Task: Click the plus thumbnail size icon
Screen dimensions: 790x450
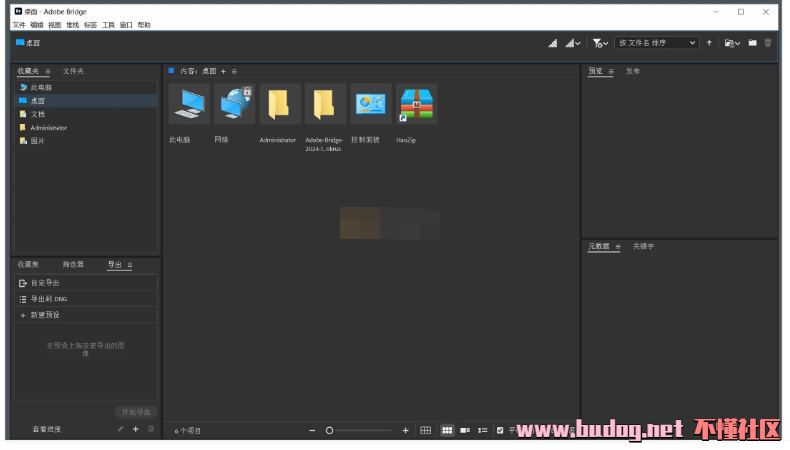Action: pyautogui.click(x=406, y=431)
